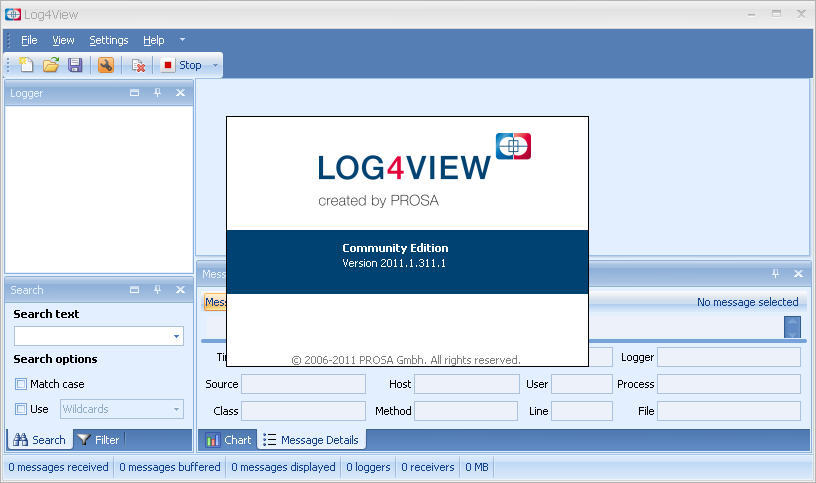Switch to the Filter tab
The image size is (816, 483).
click(x=99, y=440)
